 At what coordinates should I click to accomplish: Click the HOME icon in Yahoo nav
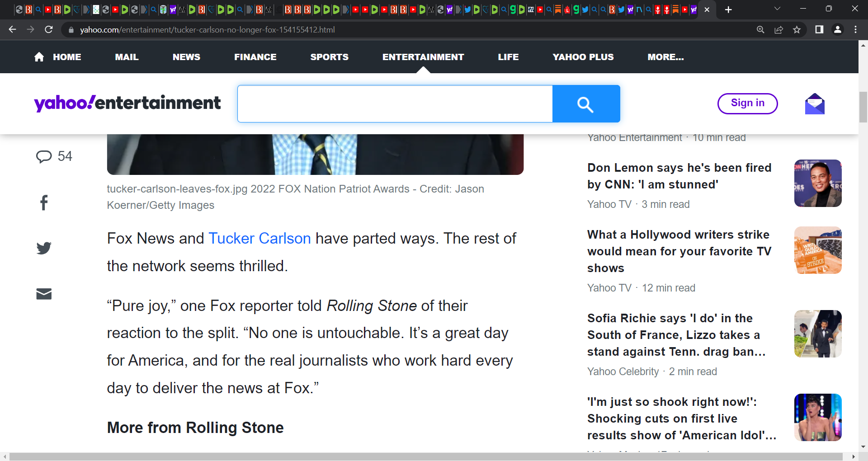39,57
